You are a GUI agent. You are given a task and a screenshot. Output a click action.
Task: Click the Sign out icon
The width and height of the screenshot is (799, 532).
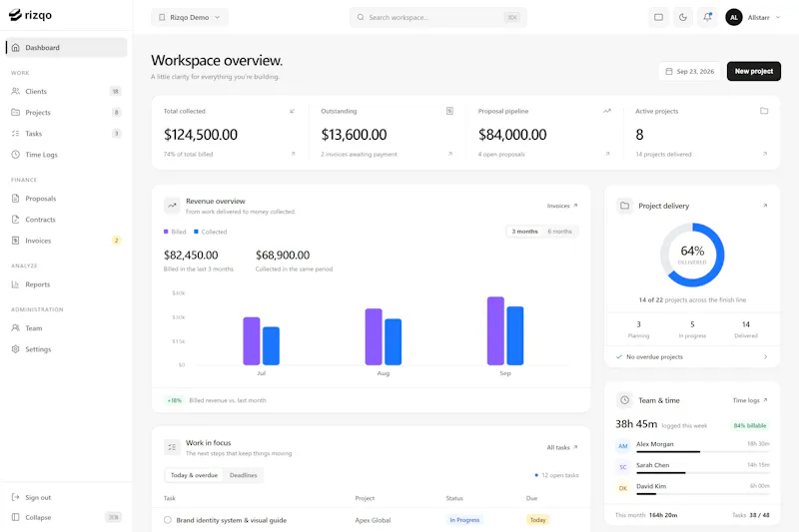pos(15,497)
